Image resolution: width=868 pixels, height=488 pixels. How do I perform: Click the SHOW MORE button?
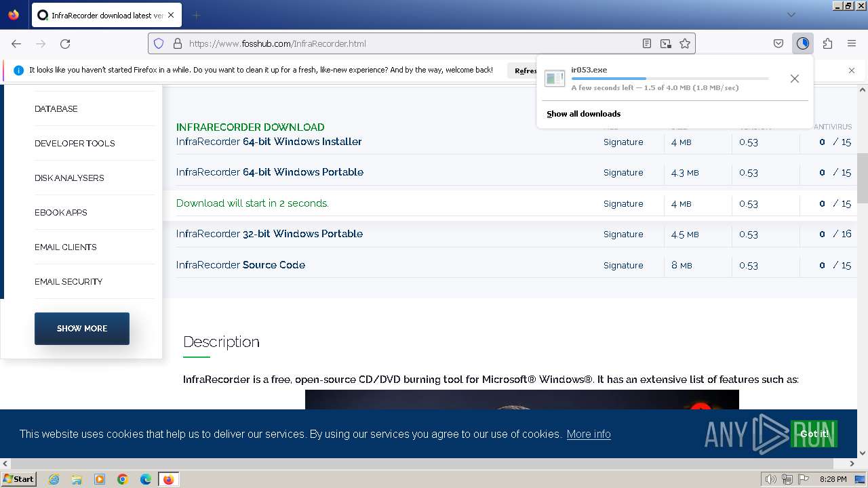coord(82,328)
